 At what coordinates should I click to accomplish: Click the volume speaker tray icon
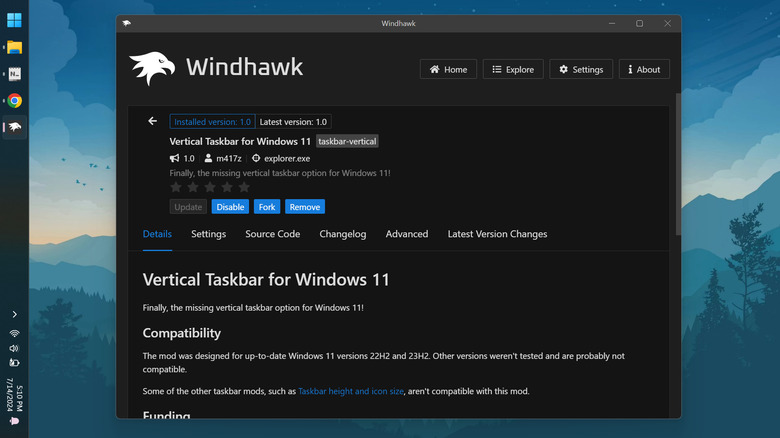click(14, 348)
